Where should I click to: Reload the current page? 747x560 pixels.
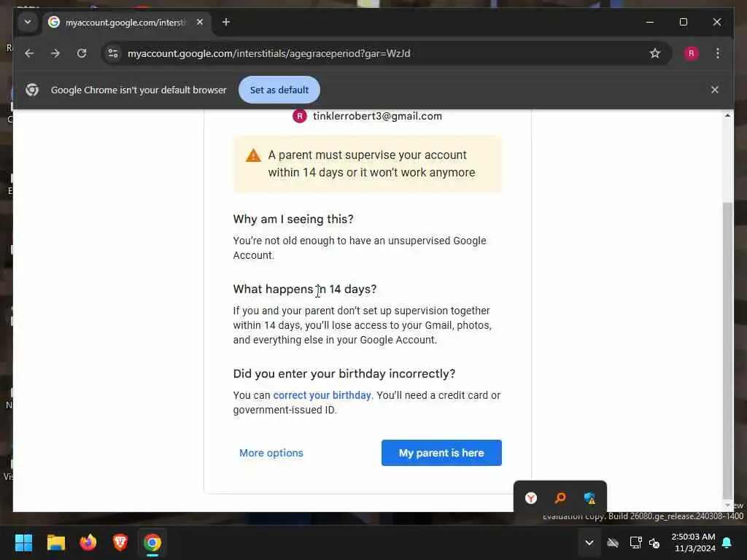click(x=82, y=53)
